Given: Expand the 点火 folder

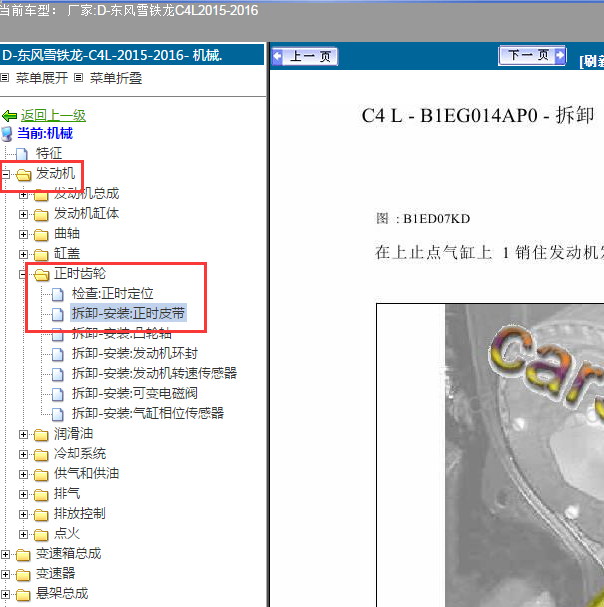Looking at the screenshot, I should pyautogui.click(x=23, y=535).
